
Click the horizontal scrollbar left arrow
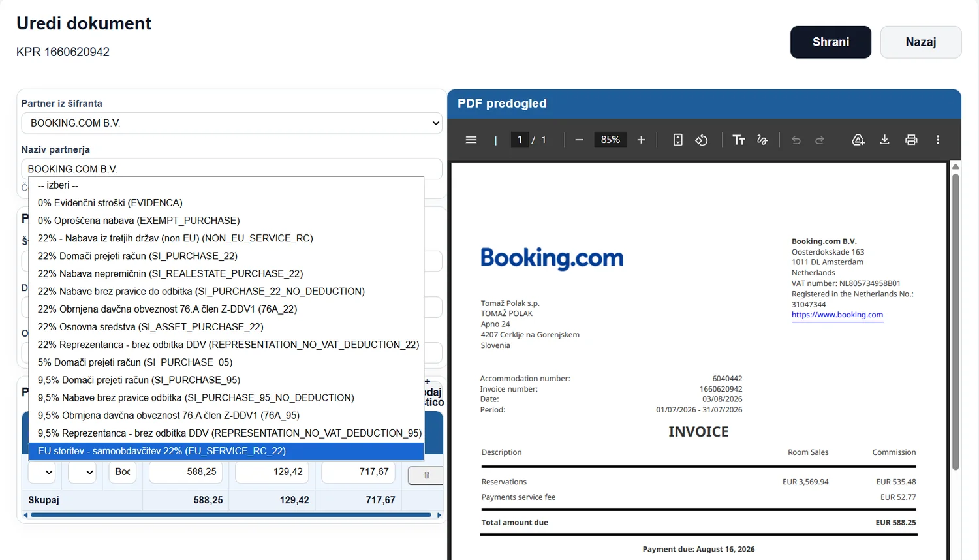(x=26, y=515)
